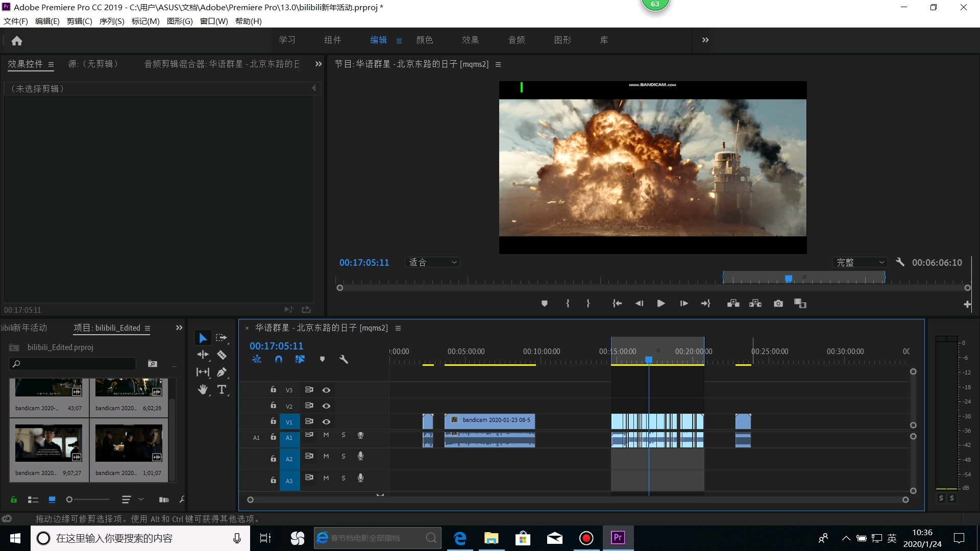Open timeline sequence panel menu
The image size is (980, 551).
point(398,328)
